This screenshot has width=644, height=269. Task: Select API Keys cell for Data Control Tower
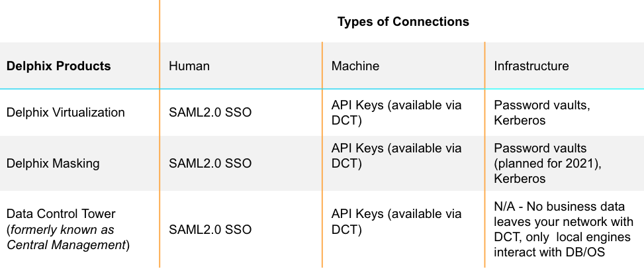(396, 222)
